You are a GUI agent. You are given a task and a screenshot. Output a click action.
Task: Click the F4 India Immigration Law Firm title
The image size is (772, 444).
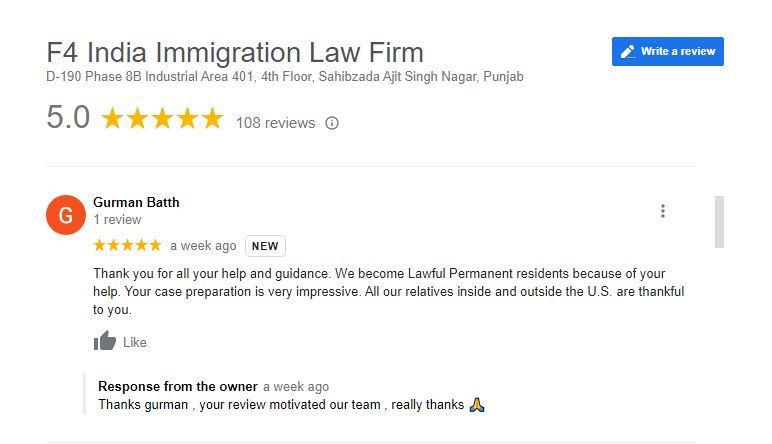(x=235, y=52)
